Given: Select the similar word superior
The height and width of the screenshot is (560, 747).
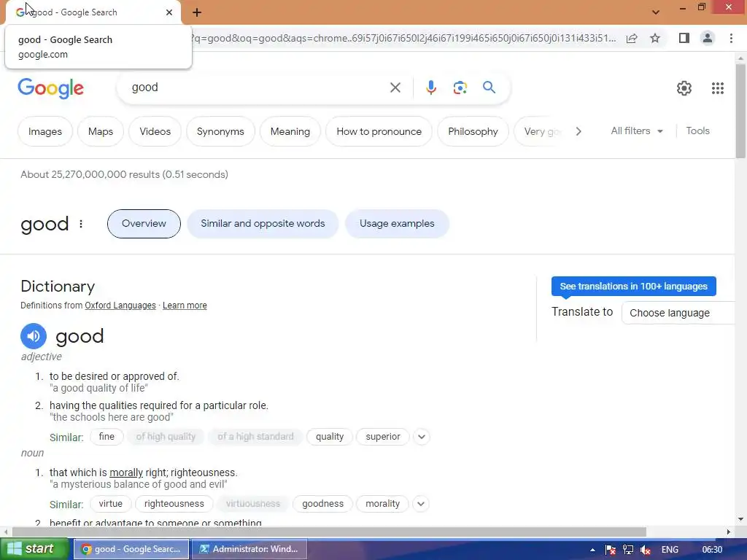Looking at the screenshot, I should coord(382,437).
